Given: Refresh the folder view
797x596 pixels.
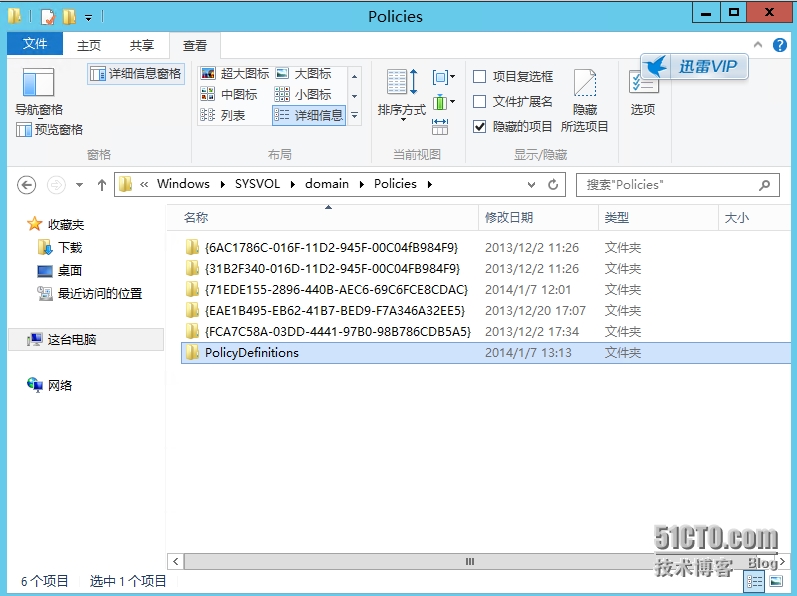Looking at the screenshot, I should pos(553,184).
